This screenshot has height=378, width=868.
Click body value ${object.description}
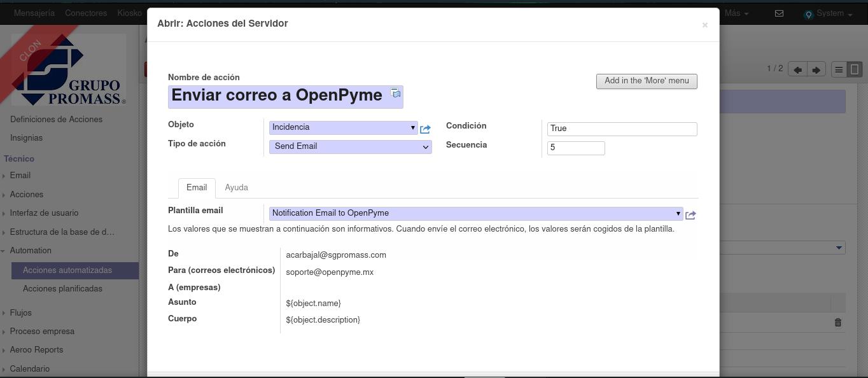click(323, 320)
